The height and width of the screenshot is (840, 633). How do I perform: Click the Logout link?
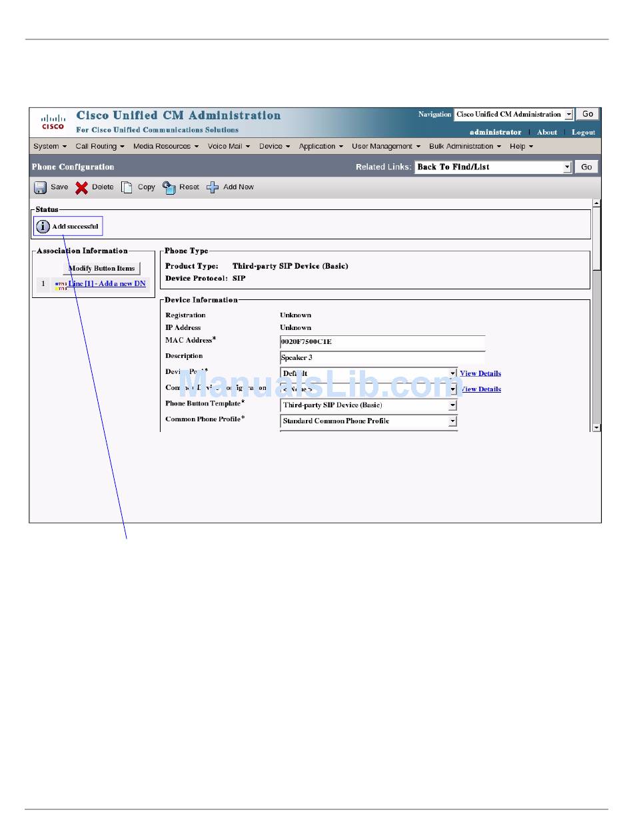click(583, 132)
